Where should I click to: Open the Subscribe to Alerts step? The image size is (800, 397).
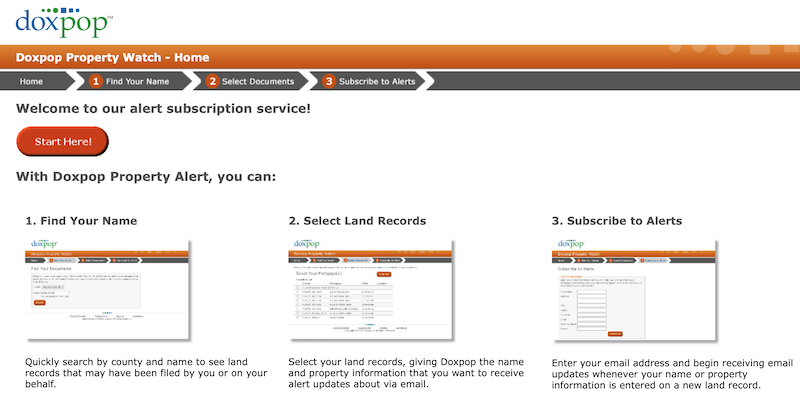click(377, 81)
